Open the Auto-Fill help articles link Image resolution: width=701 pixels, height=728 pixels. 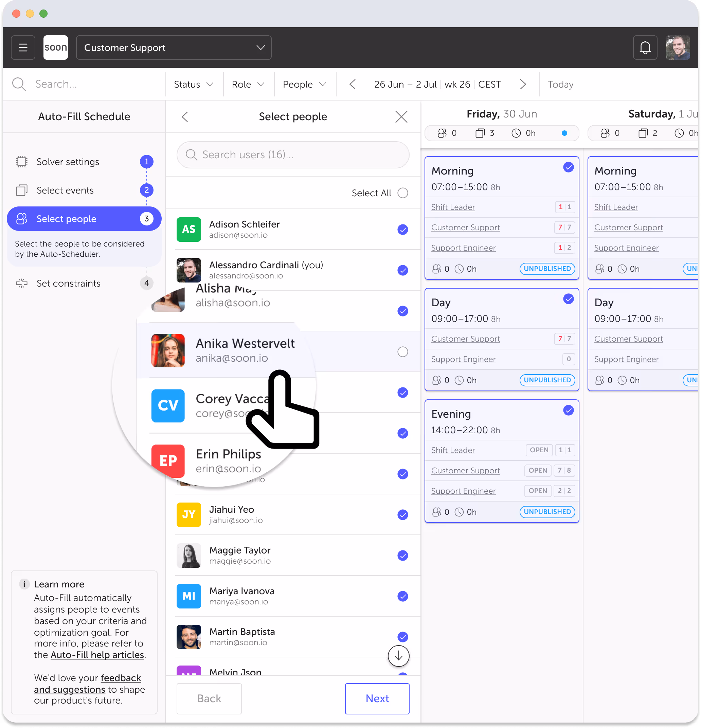coord(97,655)
